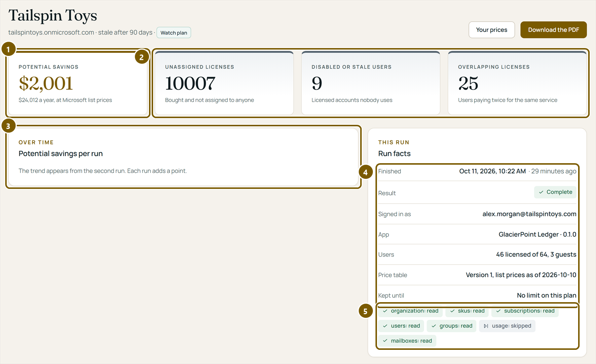Click the organization: read permission chip
The image size is (596, 364).
410,311
